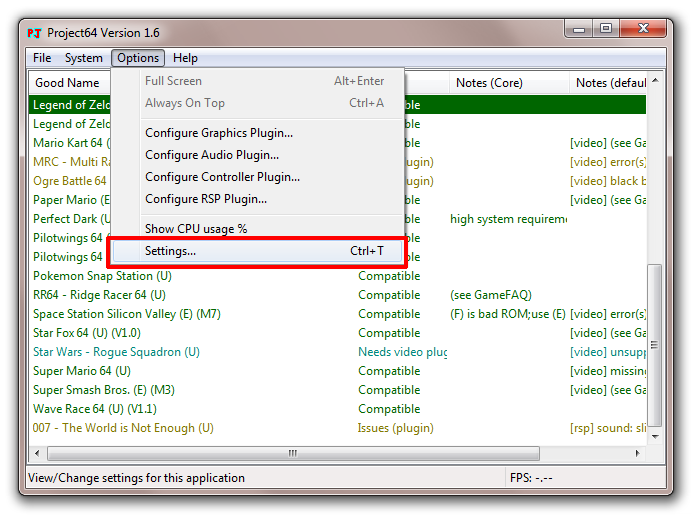Screen dimensions: 694x515
Task: Click the Project64 app icon in title bar
Action: click(x=34, y=33)
